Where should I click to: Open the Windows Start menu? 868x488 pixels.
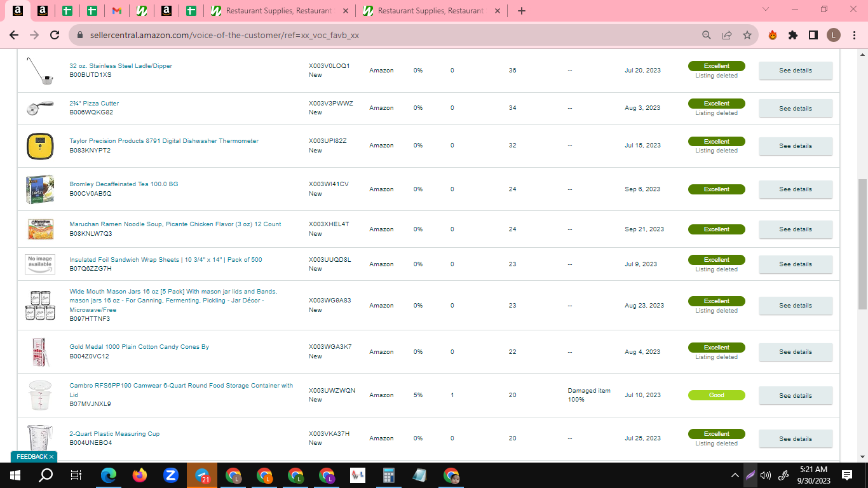click(15, 475)
